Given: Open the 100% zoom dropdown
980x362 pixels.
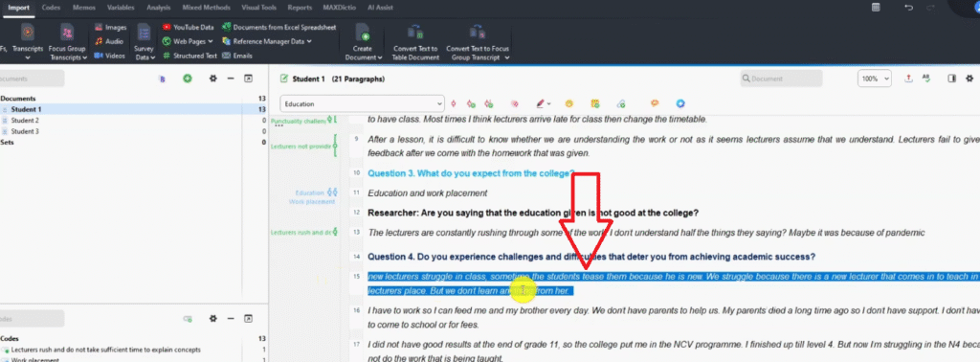Looking at the screenshot, I should pos(875,79).
